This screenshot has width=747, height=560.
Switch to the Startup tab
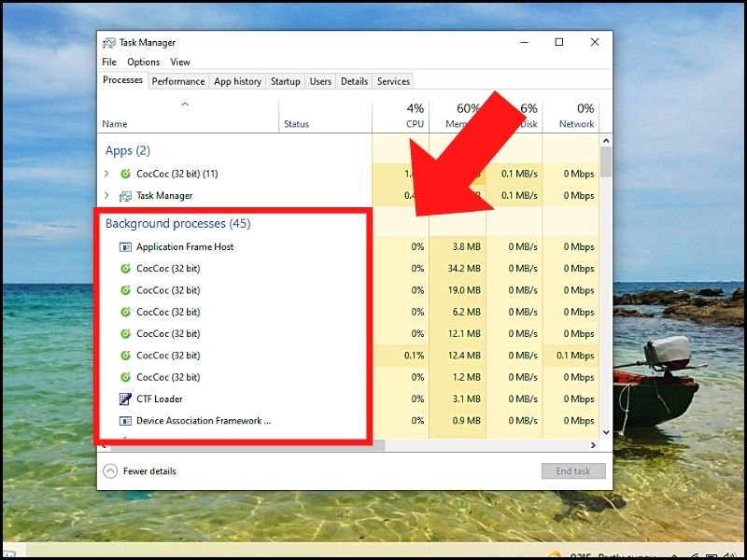click(x=286, y=81)
